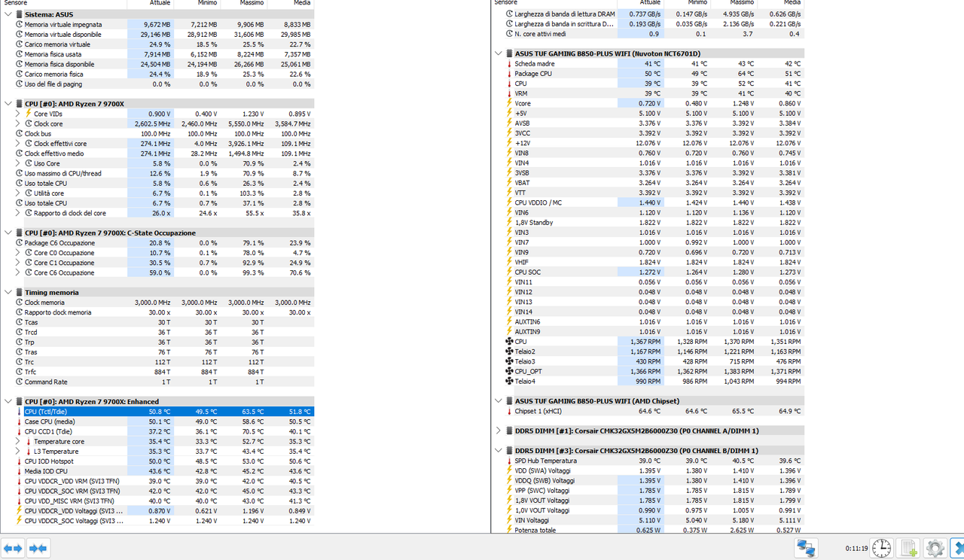Click the thermometer icon beside Chipset 1 (xHCI)

tap(509, 411)
